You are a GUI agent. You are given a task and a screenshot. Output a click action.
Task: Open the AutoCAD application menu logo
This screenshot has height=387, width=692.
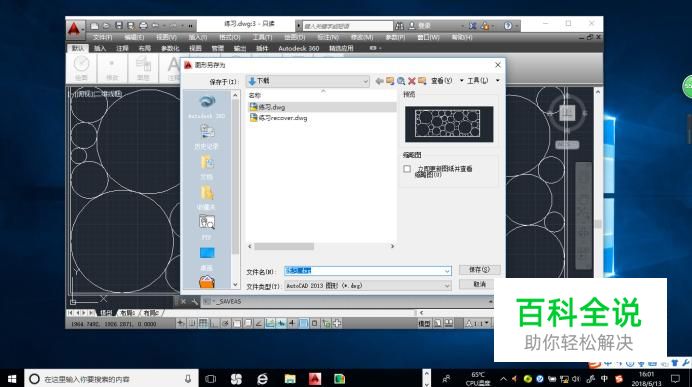click(74, 29)
